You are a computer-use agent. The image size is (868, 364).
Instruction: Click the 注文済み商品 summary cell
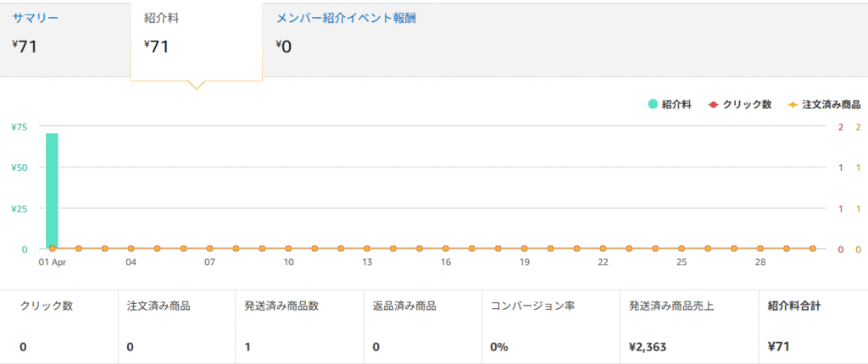point(176,327)
